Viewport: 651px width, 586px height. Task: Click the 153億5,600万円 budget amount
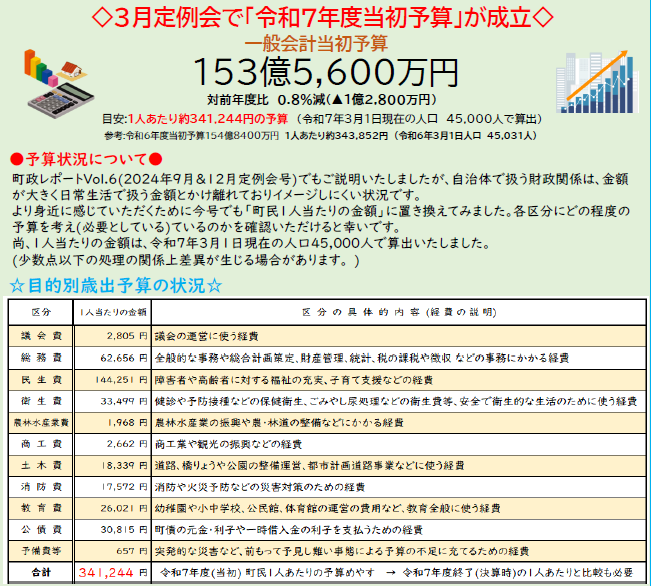pyautogui.click(x=325, y=74)
